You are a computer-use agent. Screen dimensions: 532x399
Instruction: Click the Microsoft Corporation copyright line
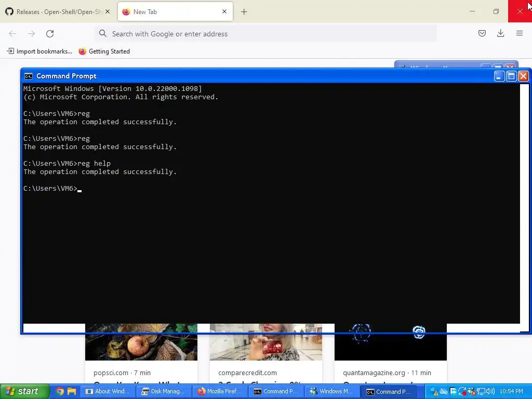coord(121,97)
